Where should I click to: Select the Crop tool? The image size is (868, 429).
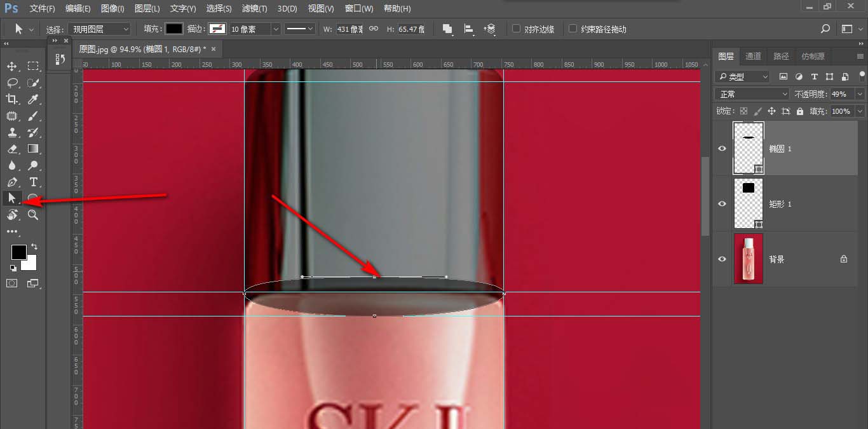click(11, 99)
